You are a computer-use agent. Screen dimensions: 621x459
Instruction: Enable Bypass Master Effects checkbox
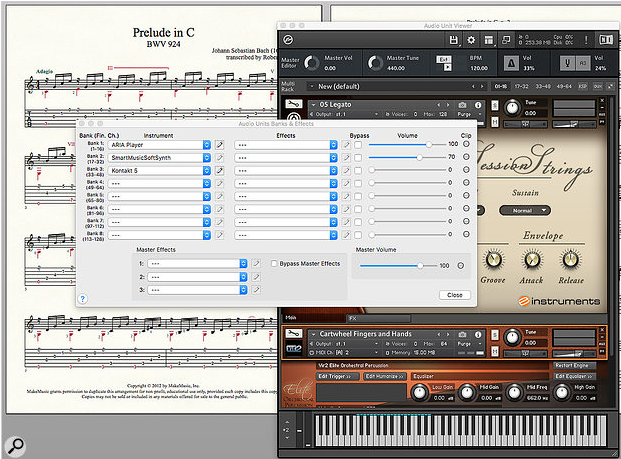274,263
